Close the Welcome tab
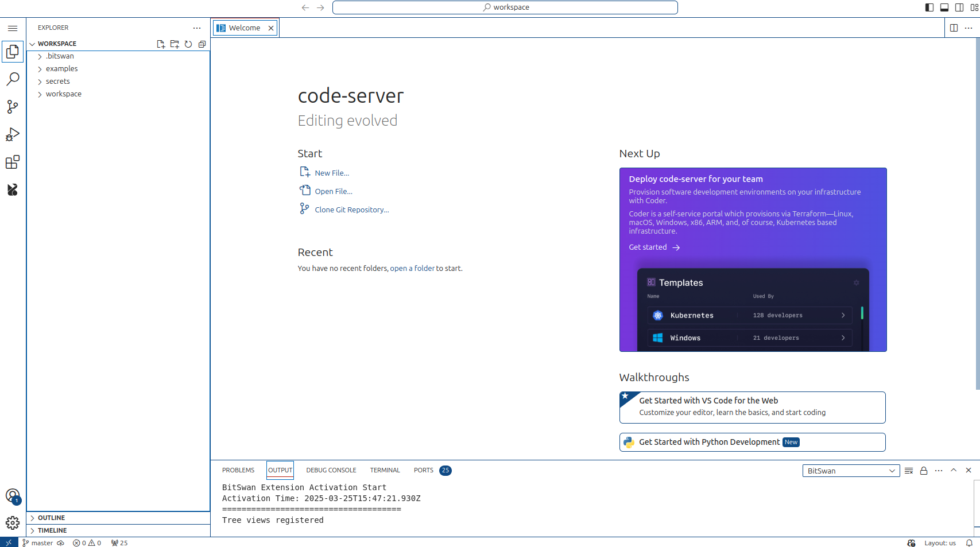The image size is (980, 547). [271, 28]
